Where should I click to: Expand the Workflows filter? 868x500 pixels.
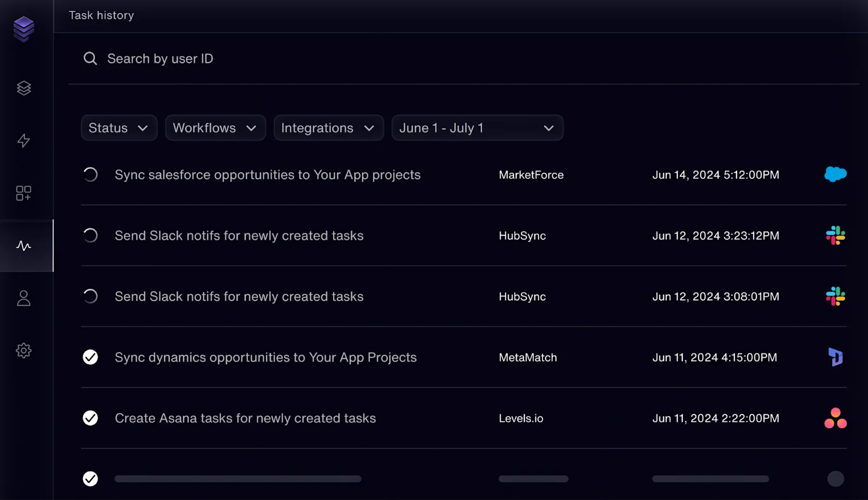pyautogui.click(x=215, y=128)
